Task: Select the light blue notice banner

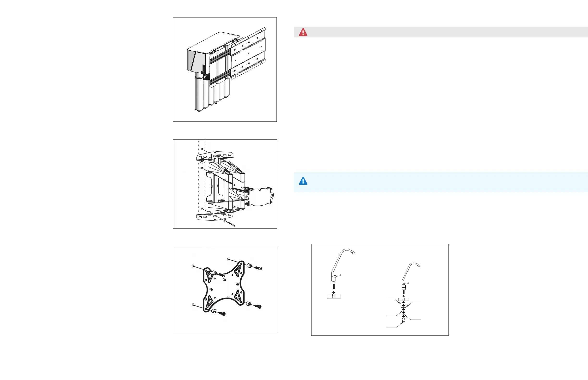Action: pyautogui.click(x=441, y=182)
